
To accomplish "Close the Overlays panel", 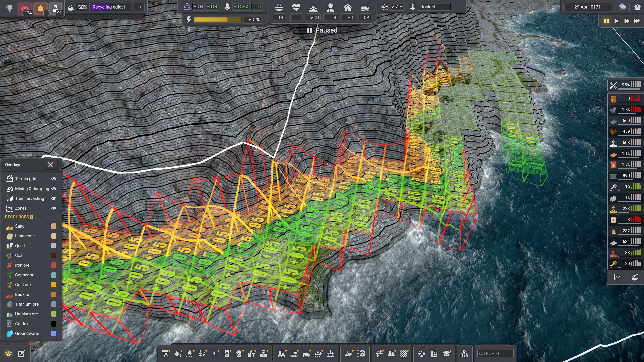I will pos(50,165).
